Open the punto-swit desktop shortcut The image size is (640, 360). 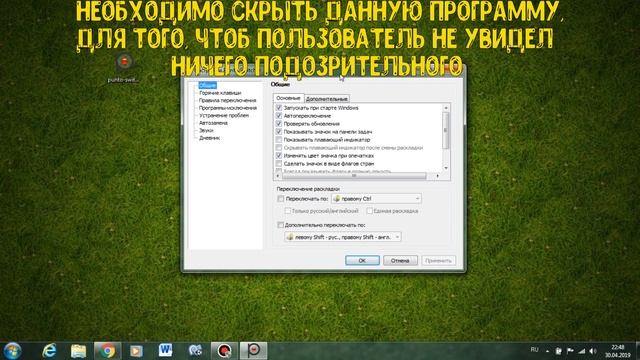point(124,68)
